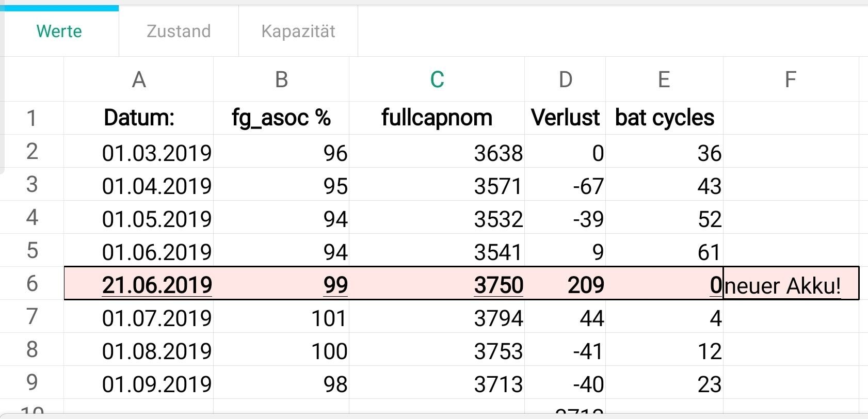Click the 'bat cycles' header cell
This screenshot has width=868, height=419.
(665, 118)
